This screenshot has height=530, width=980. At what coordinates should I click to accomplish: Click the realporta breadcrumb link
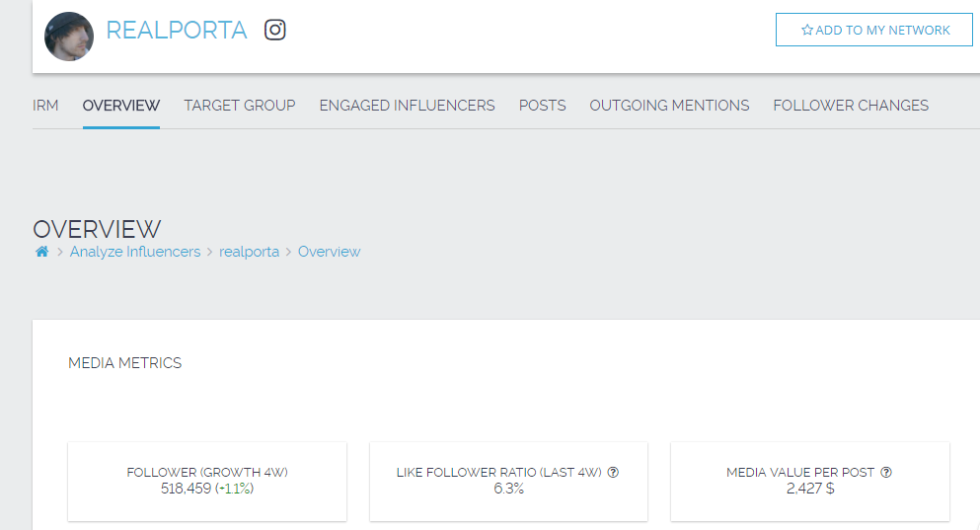(249, 252)
